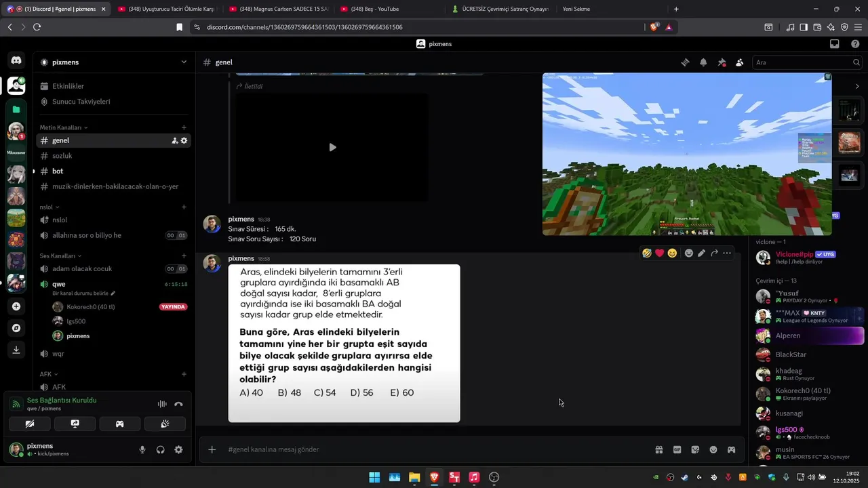868x488 pixels.
Task: Open attachment plus button in message bar
Action: [212, 449]
